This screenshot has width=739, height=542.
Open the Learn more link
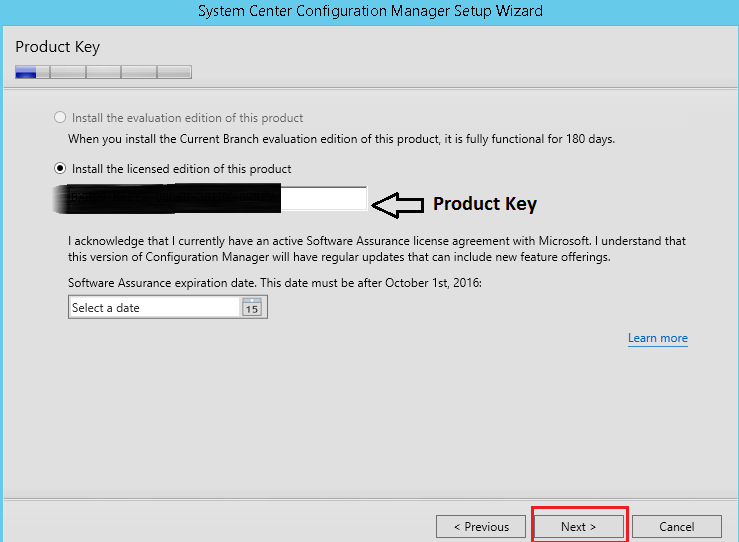pyautogui.click(x=657, y=338)
